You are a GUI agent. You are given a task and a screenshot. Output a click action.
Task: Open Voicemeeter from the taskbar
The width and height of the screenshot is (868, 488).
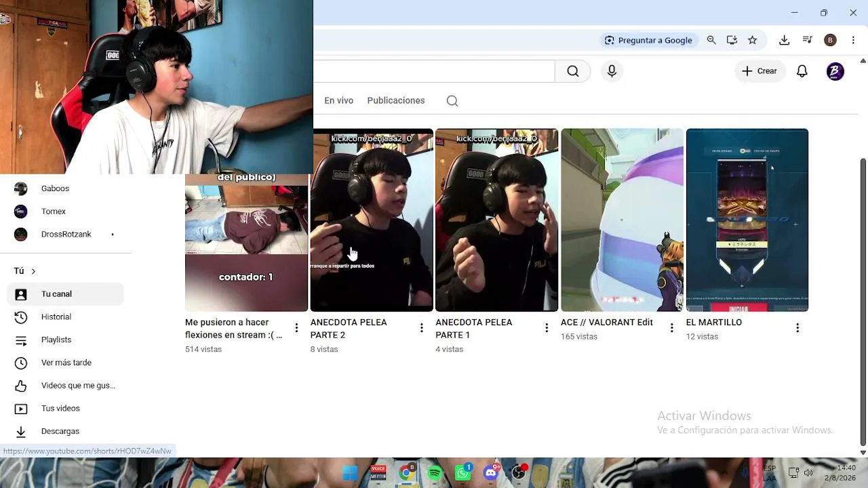378,472
